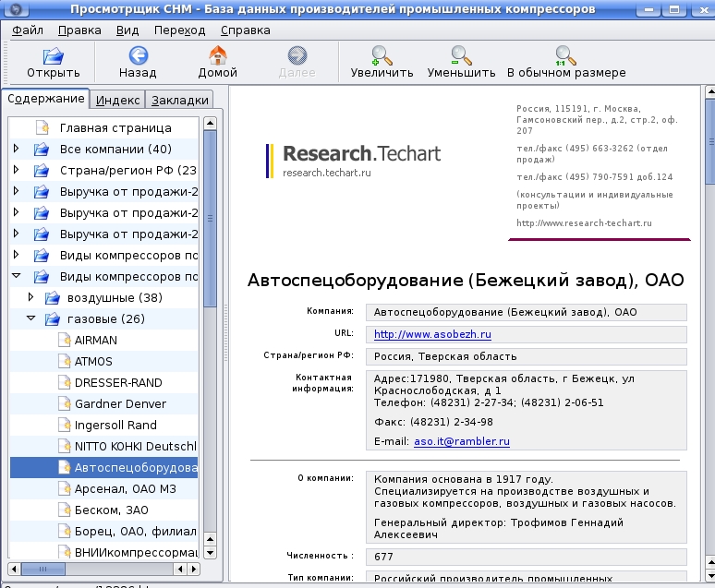Screen dimensions: 715x588
Task: Expand the collapsed Виды компрессоров node
Action: tap(17, 255)
